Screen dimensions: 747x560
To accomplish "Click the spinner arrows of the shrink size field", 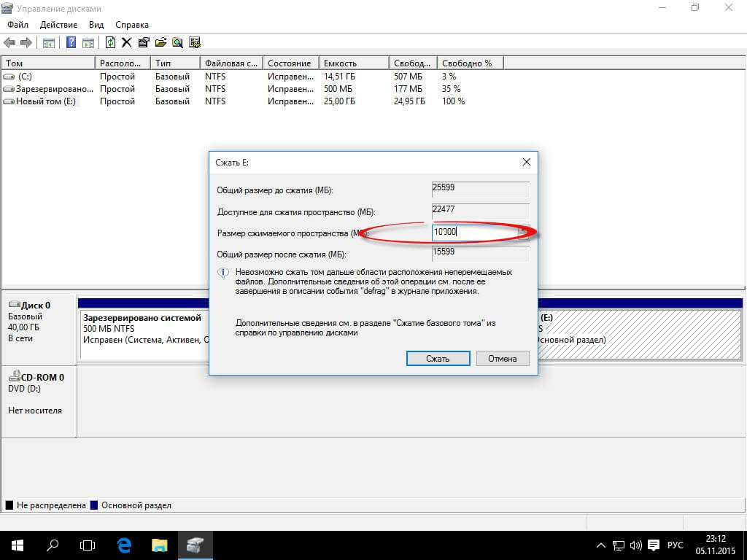I will (524, 233).
